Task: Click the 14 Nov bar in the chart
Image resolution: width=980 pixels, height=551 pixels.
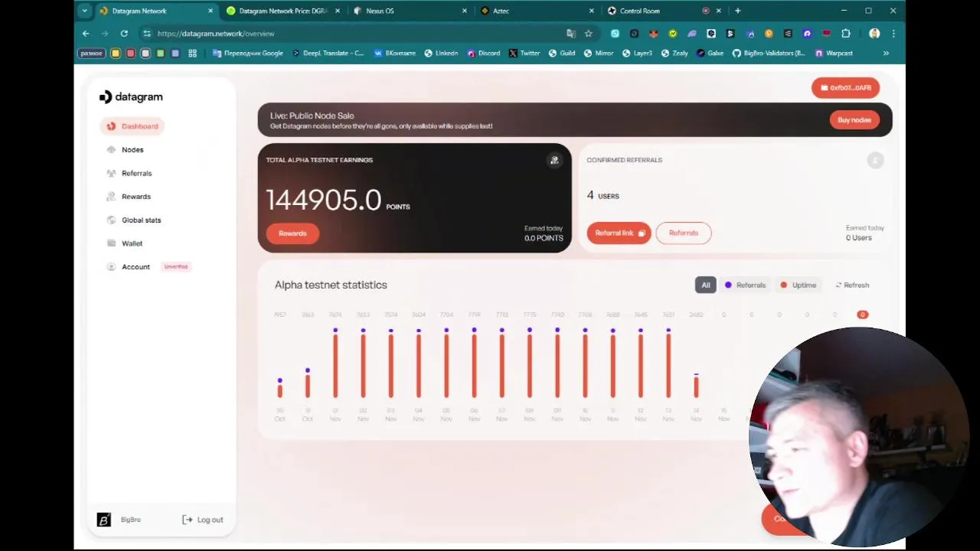Action: coord(696,386)
